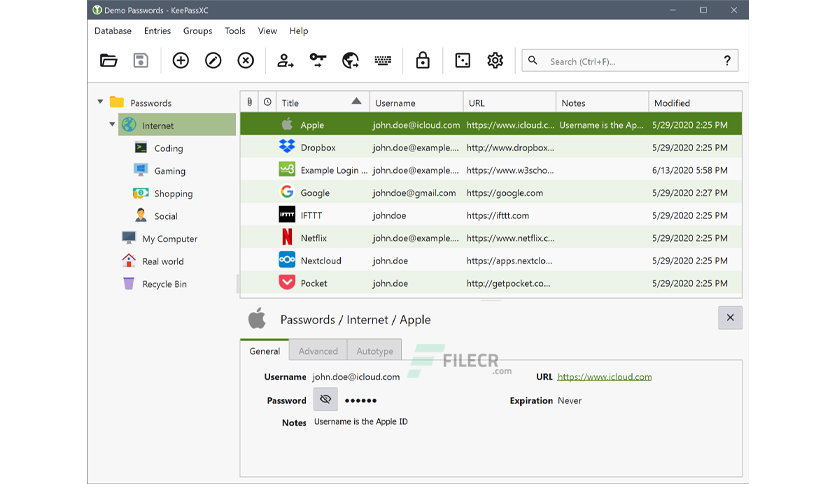Add a new entry with plus icon
This screenshot has width=836, height=484.
(181, 60)
